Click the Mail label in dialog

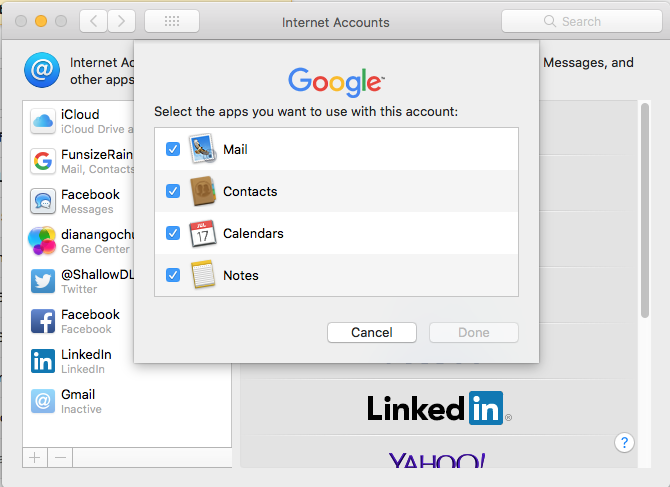tap(235, 150)
